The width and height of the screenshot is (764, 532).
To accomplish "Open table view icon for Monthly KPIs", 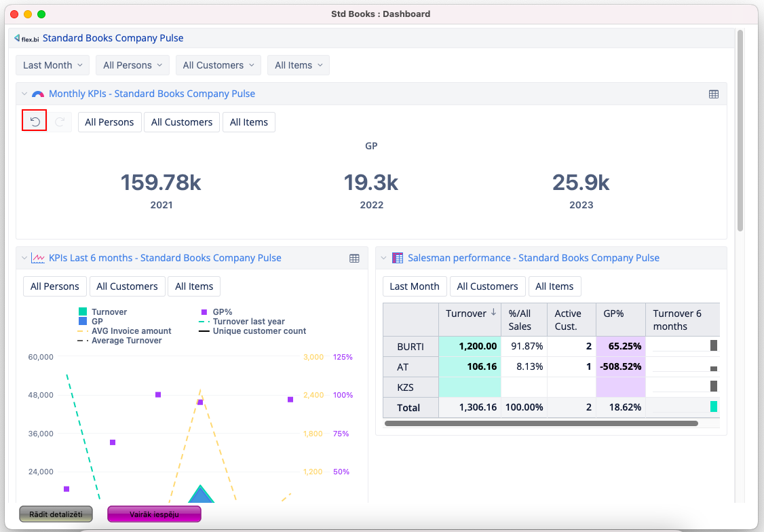I will 713,94.
